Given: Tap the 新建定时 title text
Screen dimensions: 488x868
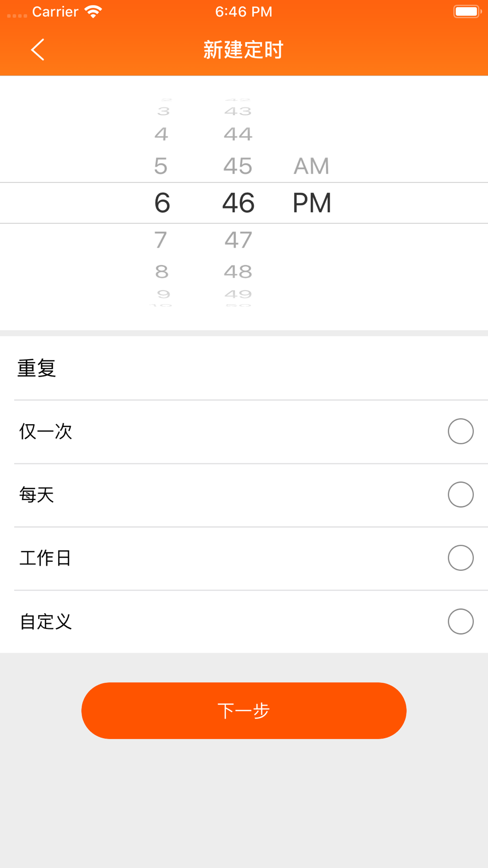Looking at the screenshot, I should (x=244, y=50).
